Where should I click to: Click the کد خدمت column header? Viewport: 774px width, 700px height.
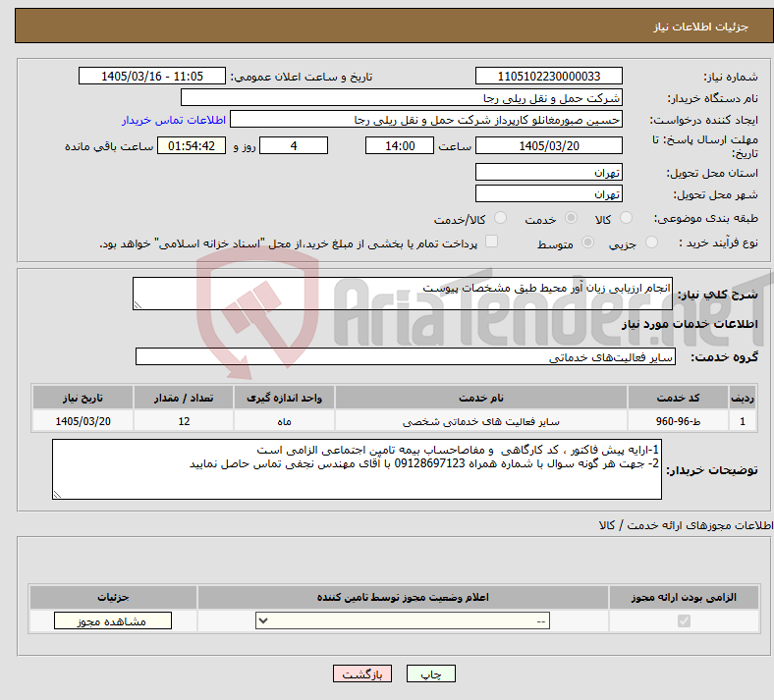pyautogui.click(x=679, y=398)
